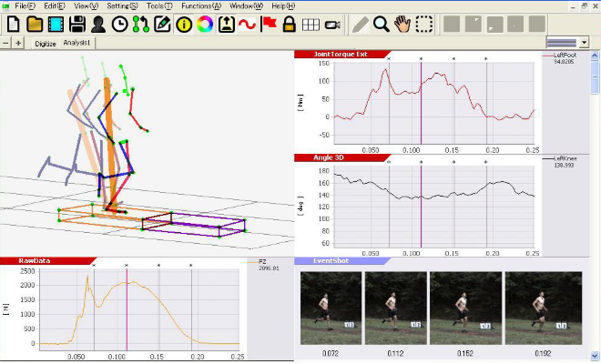Select the magnifier zoom tool

[382, 25]
